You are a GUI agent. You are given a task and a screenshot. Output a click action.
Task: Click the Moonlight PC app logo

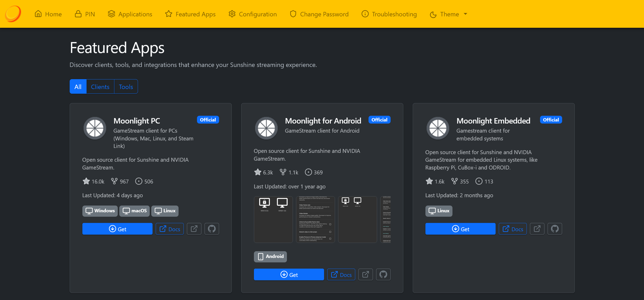click(x=95, y=128)
